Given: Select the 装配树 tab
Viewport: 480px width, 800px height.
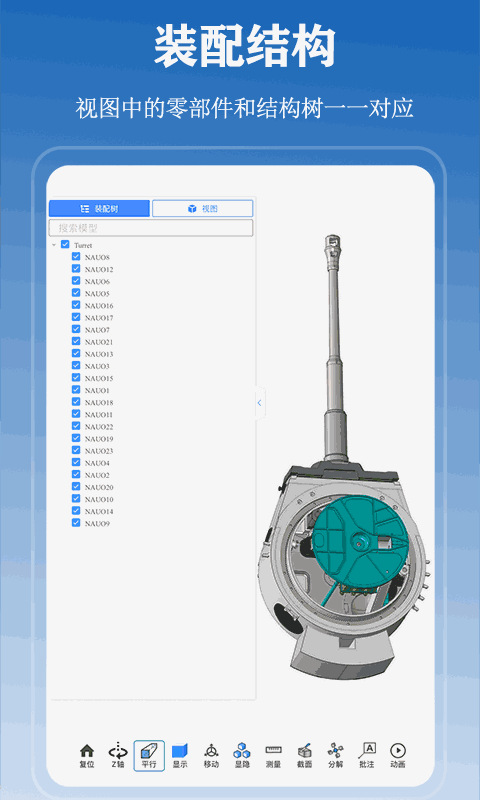Looking at the screenshot, I should (x=99, y=209).
